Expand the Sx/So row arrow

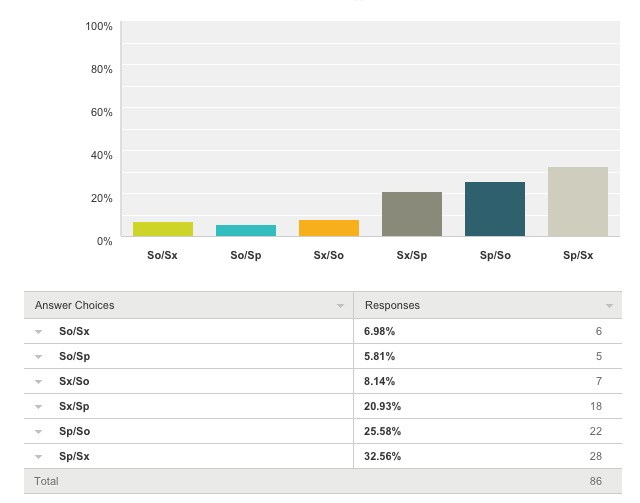coord(39,381)
